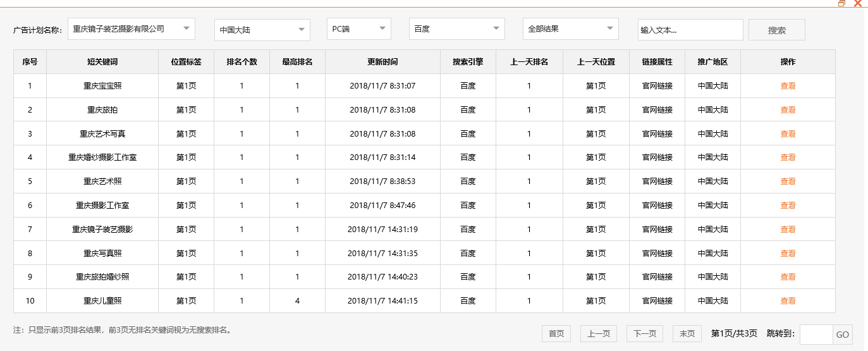Image resolution: width=868 pixels, height=351 pixels.
Task: Click the 上一天排名 column header
Action: [x=529, y=62]
